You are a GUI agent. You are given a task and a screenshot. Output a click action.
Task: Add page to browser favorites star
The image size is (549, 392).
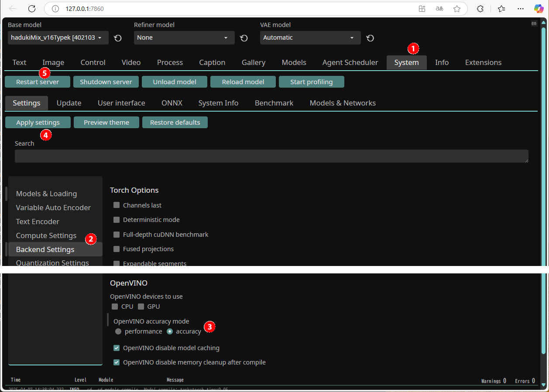click(x=457, y=9)
